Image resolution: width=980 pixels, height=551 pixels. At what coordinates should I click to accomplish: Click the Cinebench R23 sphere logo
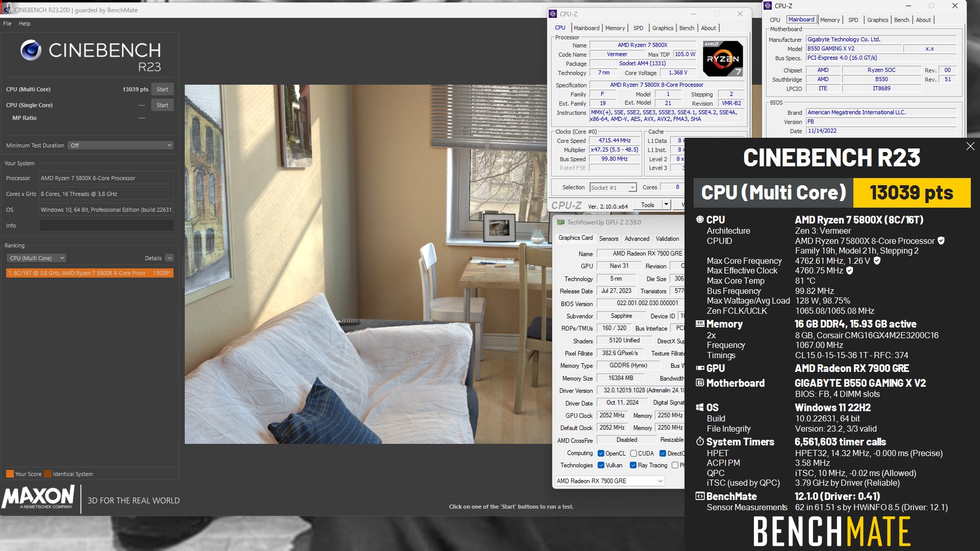pyautogui.click(x=31, y=50)
